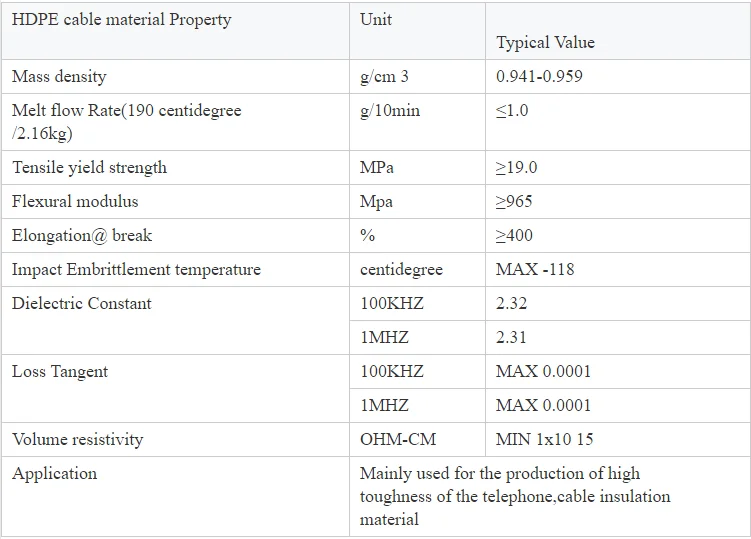Click the density value 0.941-0.959
Viewport: 751px width, 539px height.
539,76
